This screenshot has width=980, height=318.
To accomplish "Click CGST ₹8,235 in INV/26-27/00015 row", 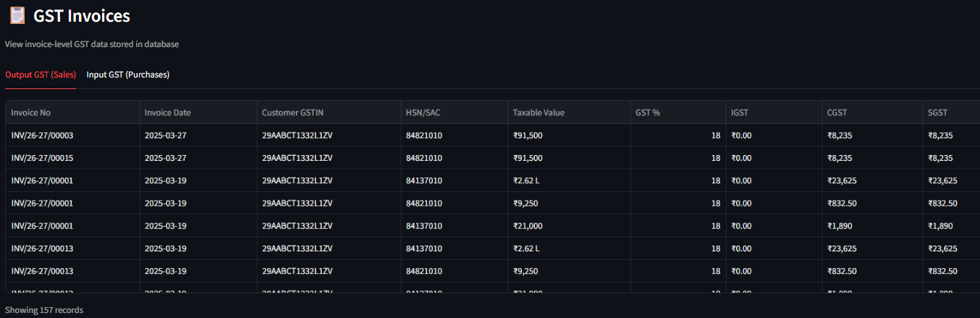I will coord(872,158).
